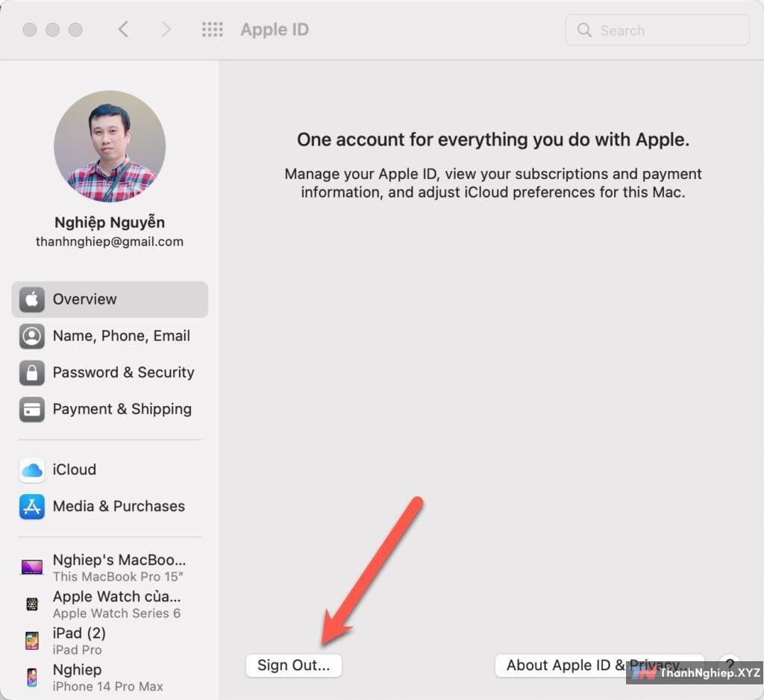
Task: Click the Nghiệp Nguyễn account name
Action: click(x=110, y=222)
